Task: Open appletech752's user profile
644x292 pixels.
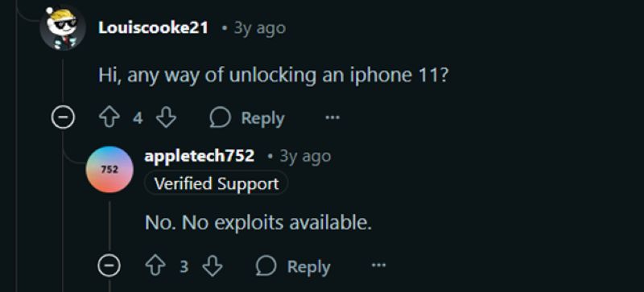Action: 200,156
